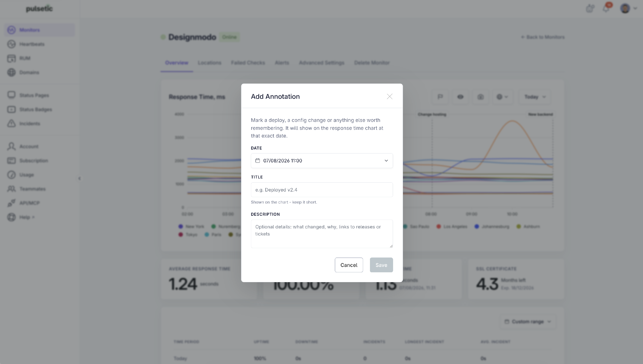Screen dimensions: 643x364
Task: Toggle Los Angeles series in legend
Action: (452, 226)
